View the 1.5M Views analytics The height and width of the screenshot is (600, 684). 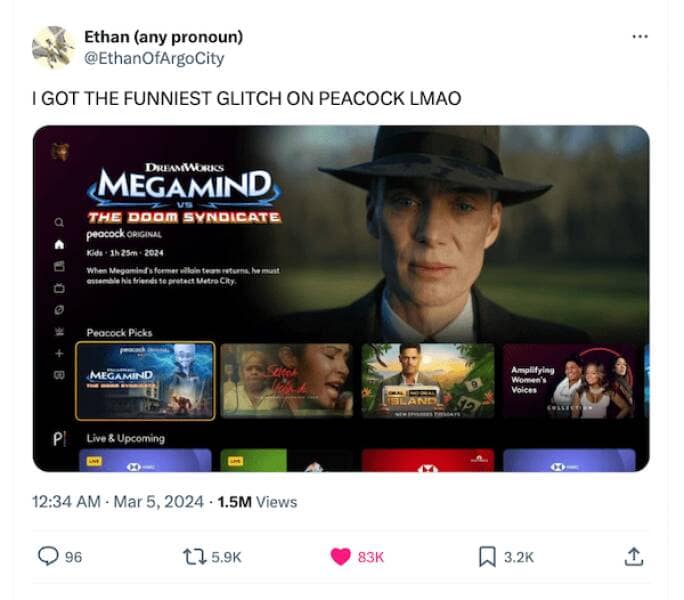257,502
